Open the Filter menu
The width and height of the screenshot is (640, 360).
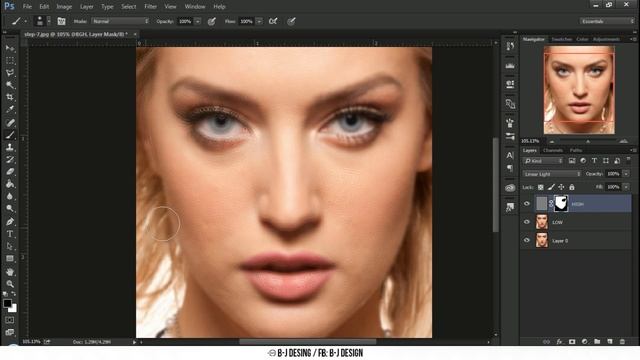point(150,7)
